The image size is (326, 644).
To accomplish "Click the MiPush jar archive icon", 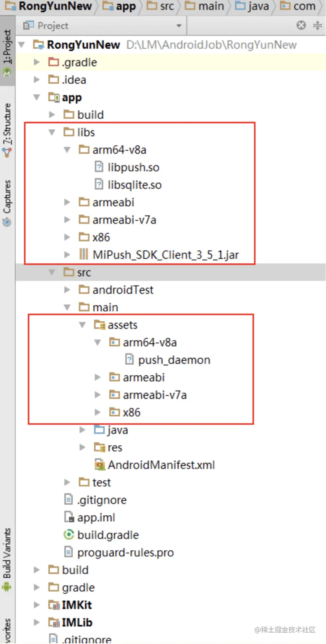I will click(x=84, y=255).
